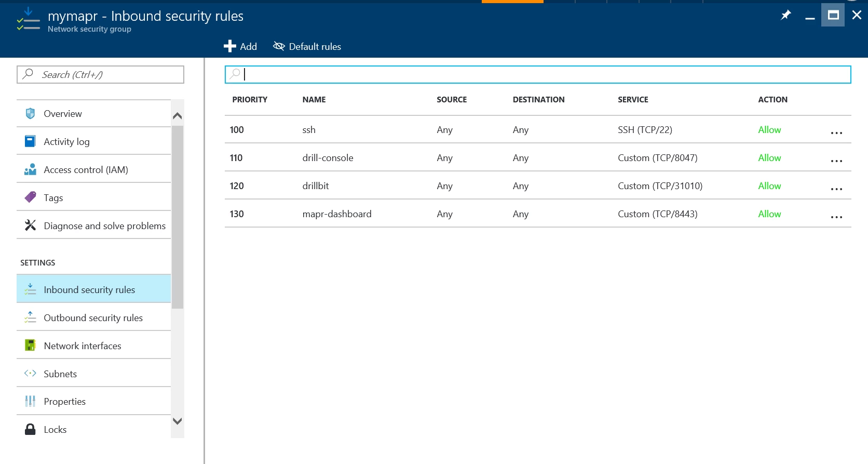Viewport: 868px width, 464px height.
Task: Open the ellipsis menu for drillbit rule
Action: coord(836,189)
